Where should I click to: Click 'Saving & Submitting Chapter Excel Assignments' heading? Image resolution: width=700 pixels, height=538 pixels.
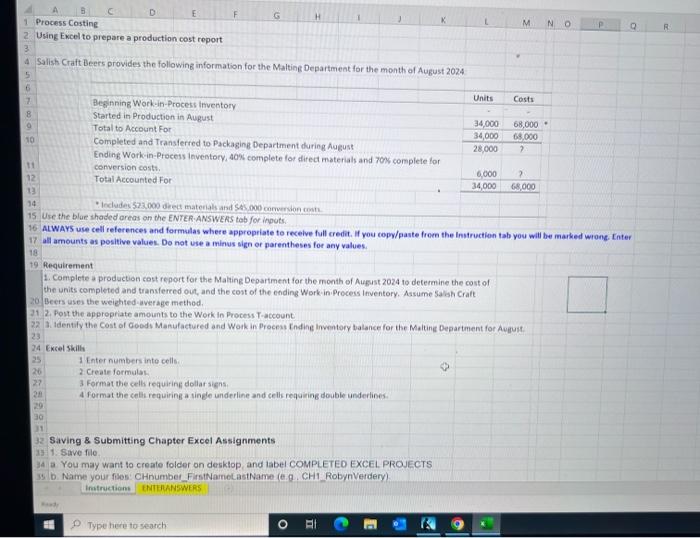pos(162,441)
